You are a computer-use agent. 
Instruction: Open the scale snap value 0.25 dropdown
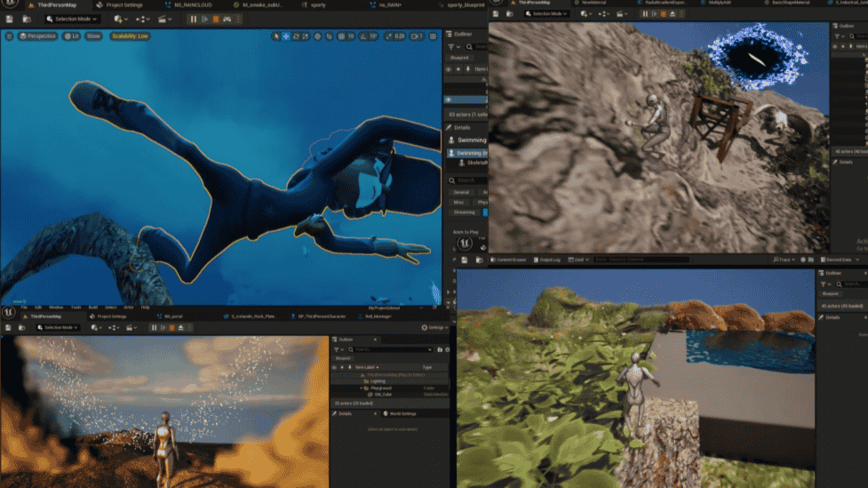tap(400, 36)
